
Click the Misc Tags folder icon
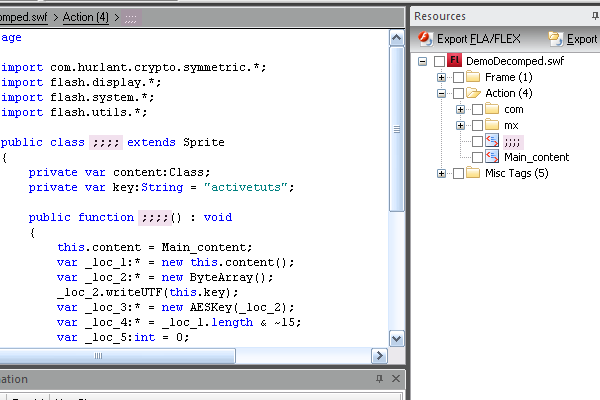473,174
